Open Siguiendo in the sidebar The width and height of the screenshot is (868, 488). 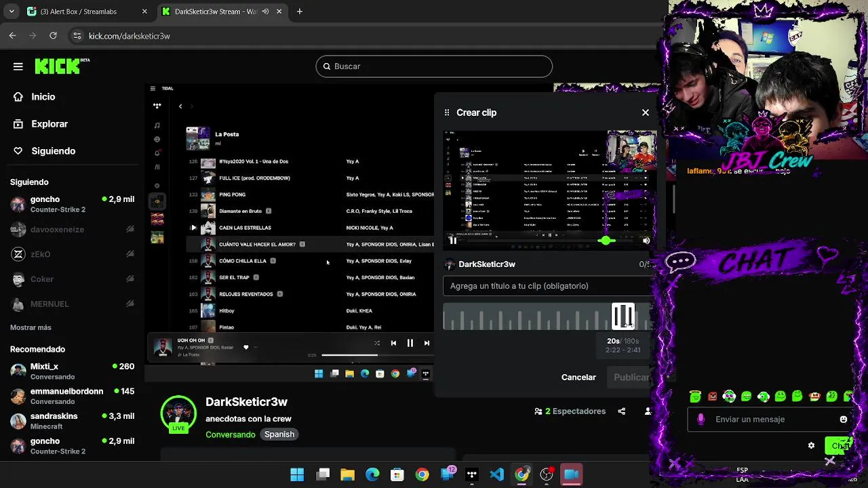pos(44,151)
